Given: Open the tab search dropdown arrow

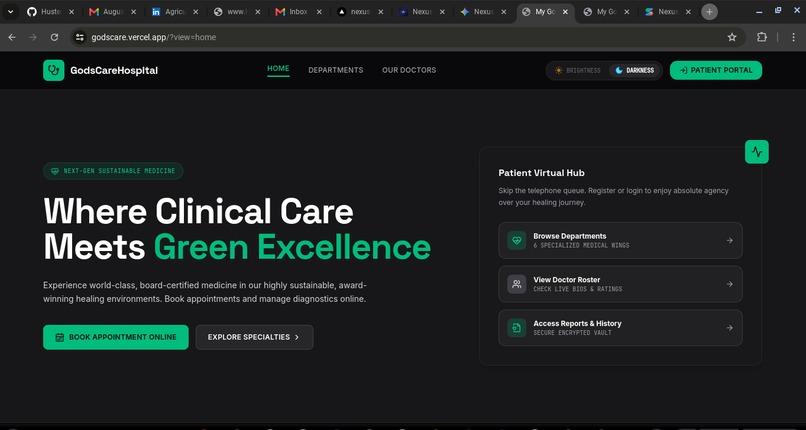Looking at the screenshot, I should (10, 12).
